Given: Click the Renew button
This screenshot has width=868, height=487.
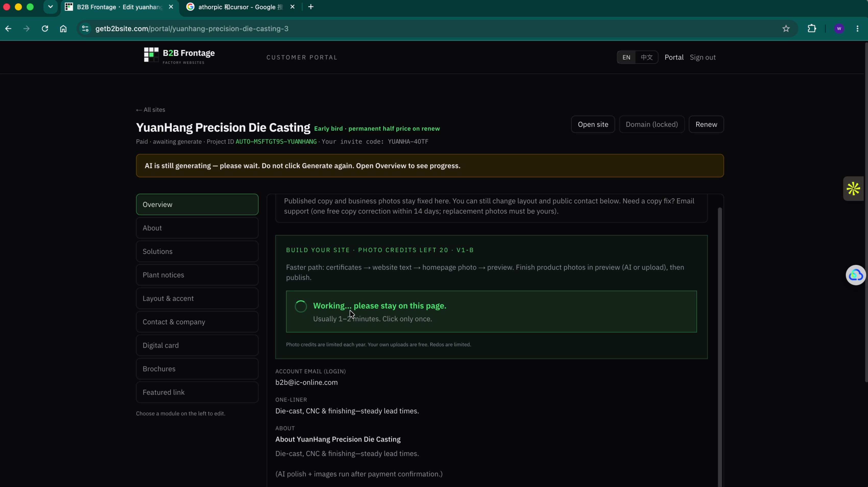Looking at the screenshot, I should (706, 124).
